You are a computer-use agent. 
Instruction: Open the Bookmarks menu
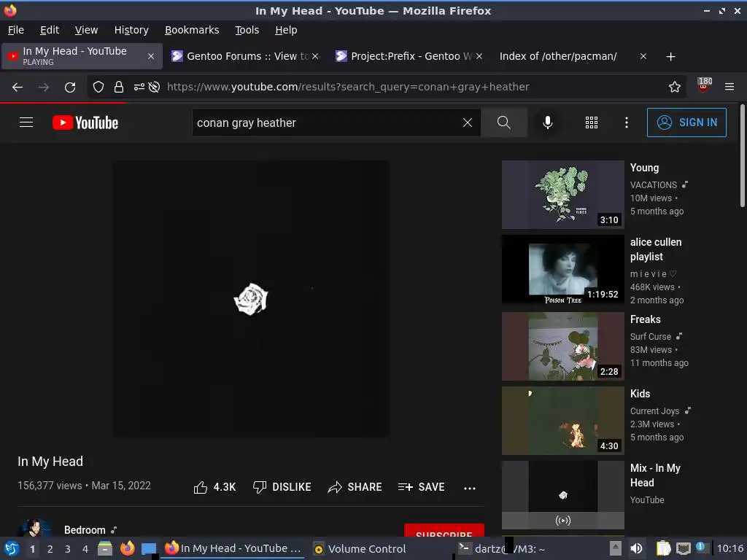(x=192, y=30)
